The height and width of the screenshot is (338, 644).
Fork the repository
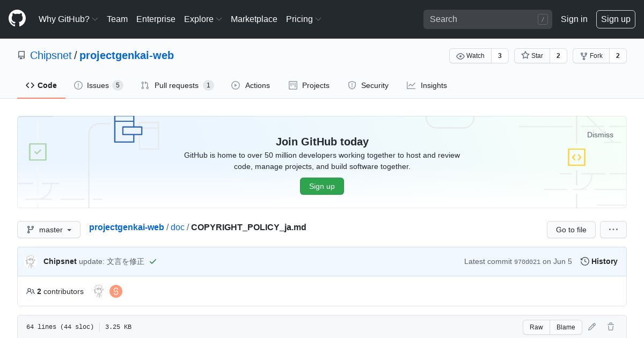click(591, 56)
